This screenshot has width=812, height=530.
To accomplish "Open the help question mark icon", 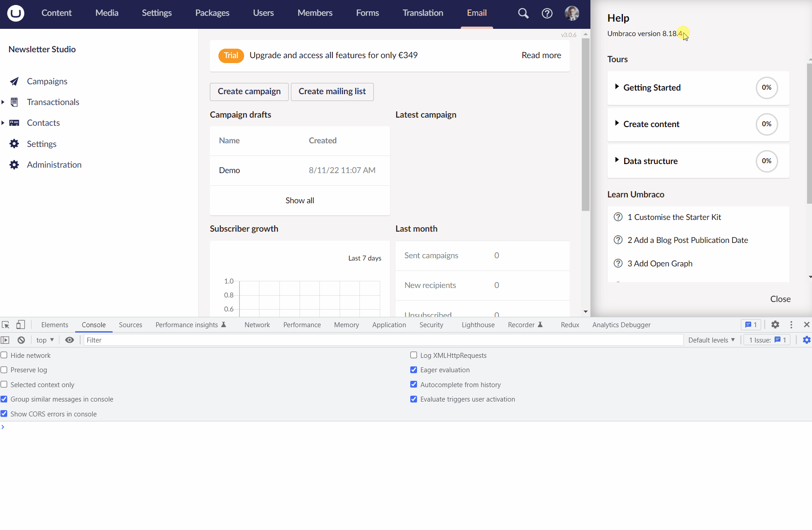I will (547, 13).
